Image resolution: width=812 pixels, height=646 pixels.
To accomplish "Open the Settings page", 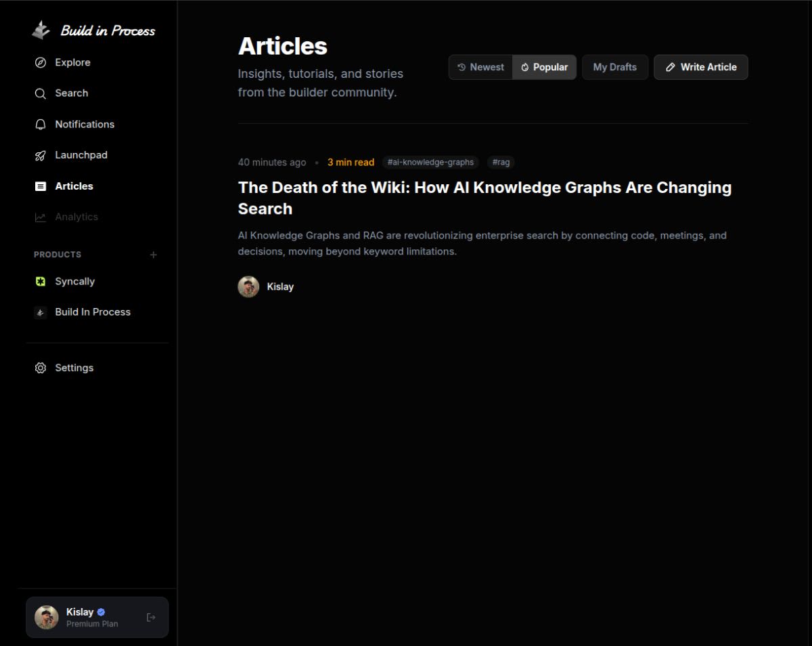I will (x=74, y=368).
